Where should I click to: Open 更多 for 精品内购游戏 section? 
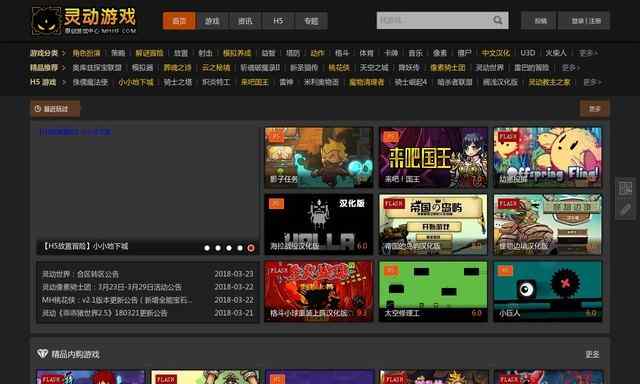(x=592, y=354)
